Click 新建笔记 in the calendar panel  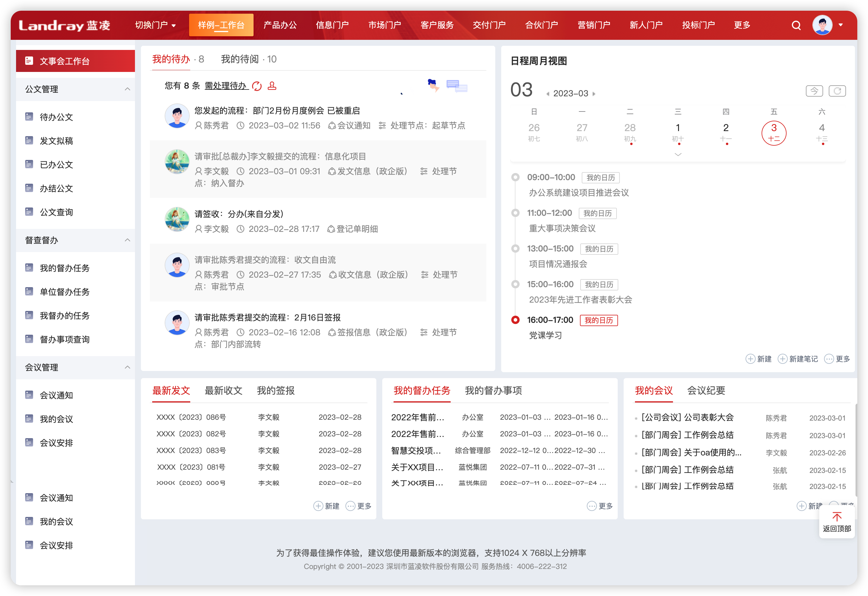click(798, 358)
